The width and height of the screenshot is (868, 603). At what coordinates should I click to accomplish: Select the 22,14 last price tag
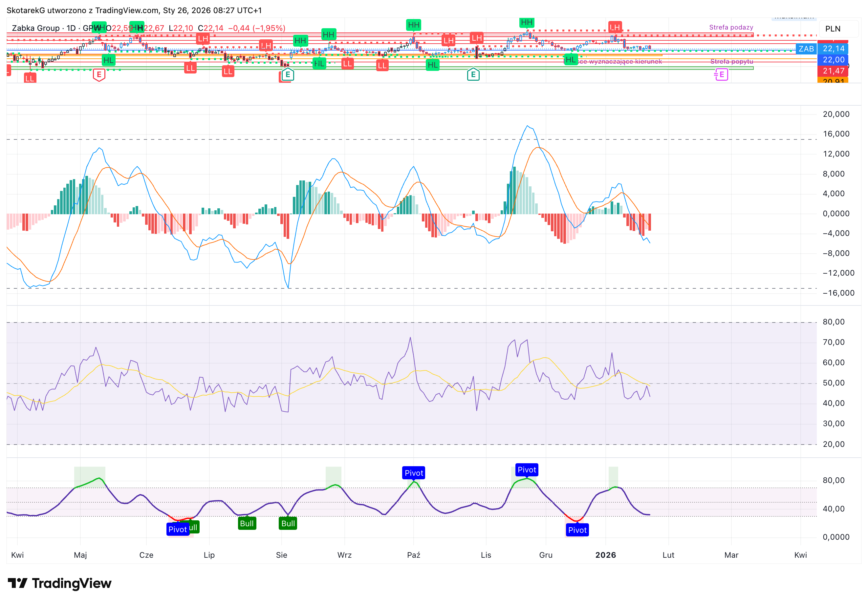[x=833, y=49]
